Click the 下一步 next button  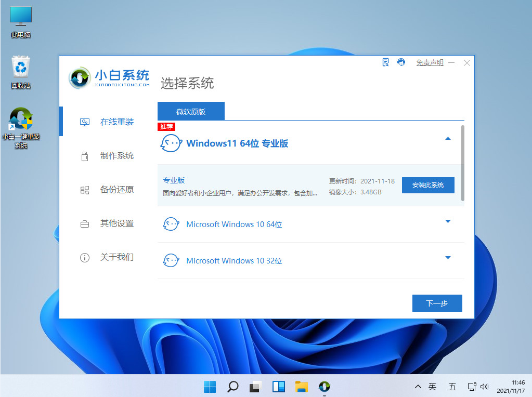coord(437,303)
